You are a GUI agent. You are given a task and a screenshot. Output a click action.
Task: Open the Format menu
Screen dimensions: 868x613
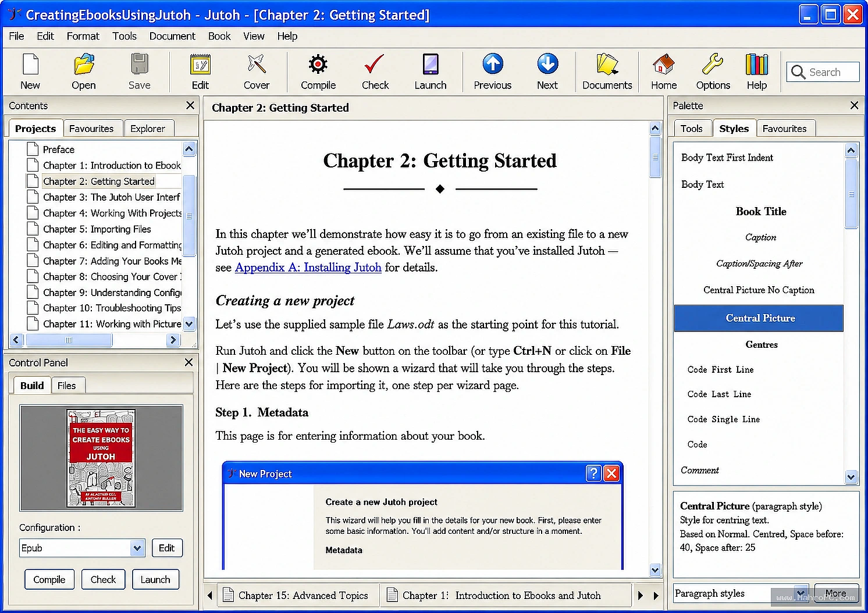[83, 36]
